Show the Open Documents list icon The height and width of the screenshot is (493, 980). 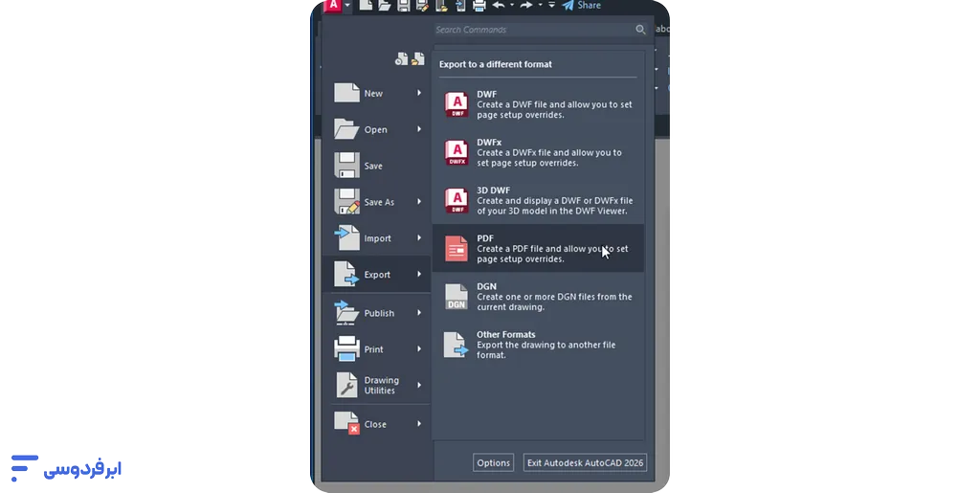(x=417, y=58)
